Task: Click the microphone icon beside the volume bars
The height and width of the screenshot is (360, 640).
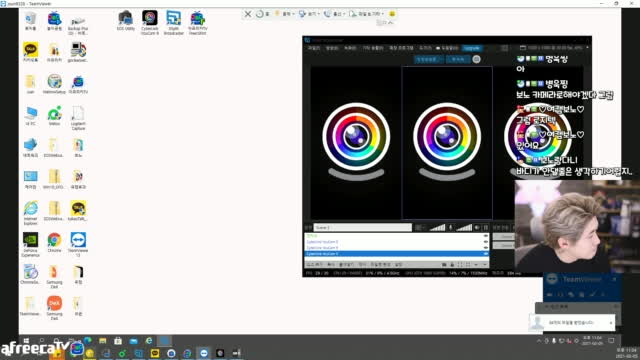Action: click(451, 227)
